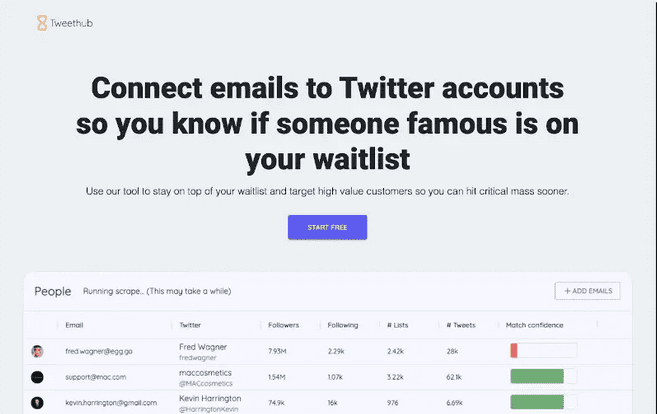Screen dimensions: 657x414
Task: Click the plus icon in Add Emails
Action: pos(567,291)
